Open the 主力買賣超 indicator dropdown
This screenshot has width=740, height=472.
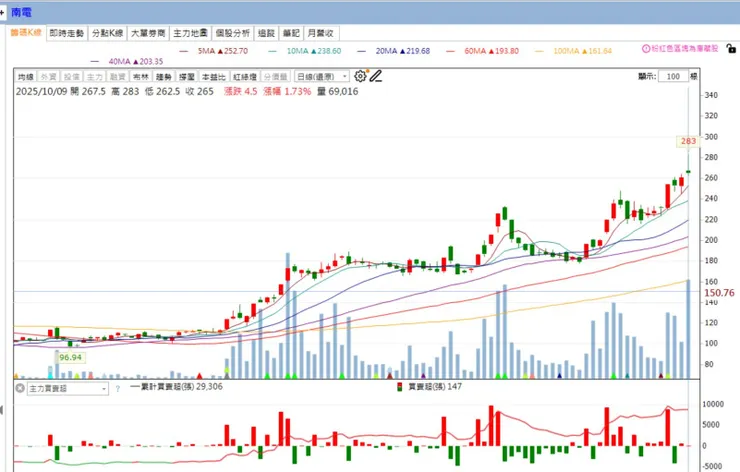(x=67, y=388)
